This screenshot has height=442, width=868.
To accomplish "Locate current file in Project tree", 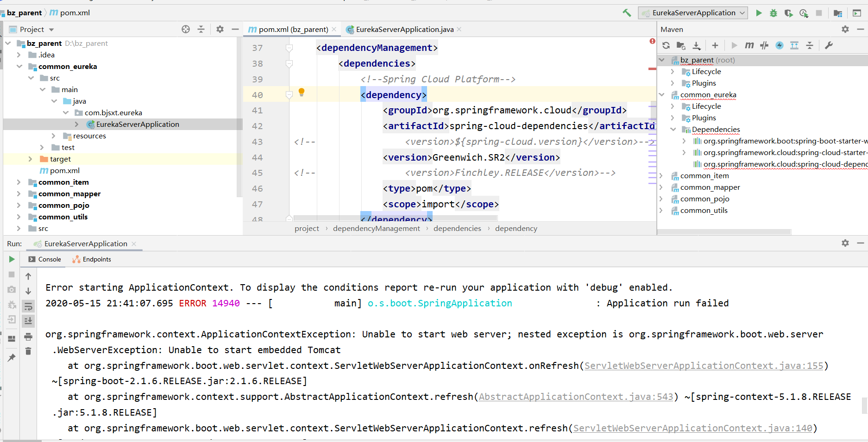I will coord(186,29).
